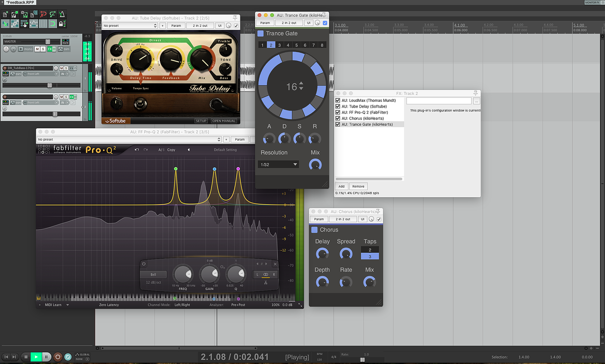Click Remove in the FX: Track 2 window
The width and height of the screenshot is (605, 364).
click(358, 187)
